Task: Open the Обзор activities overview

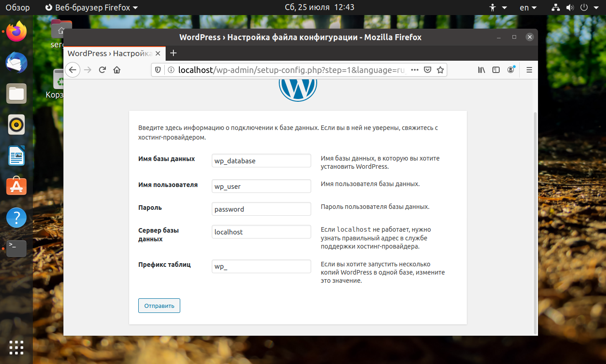Action: click(x=17, y=8)
